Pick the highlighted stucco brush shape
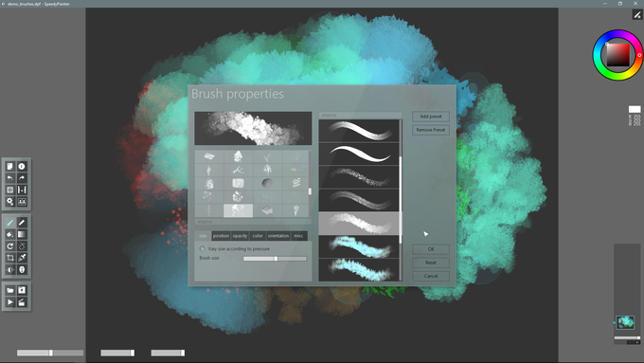The image size is (644, 363). click(238, 210)
